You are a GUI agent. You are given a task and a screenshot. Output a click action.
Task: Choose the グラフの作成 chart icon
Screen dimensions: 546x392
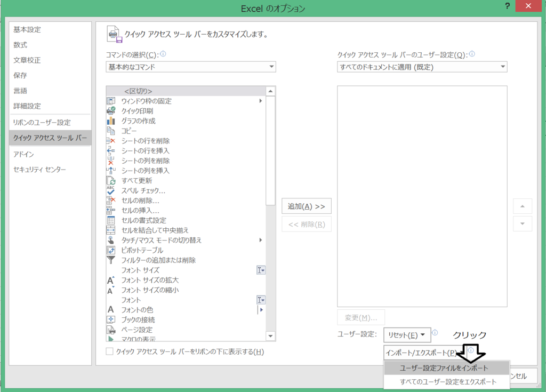click(111, 121)
